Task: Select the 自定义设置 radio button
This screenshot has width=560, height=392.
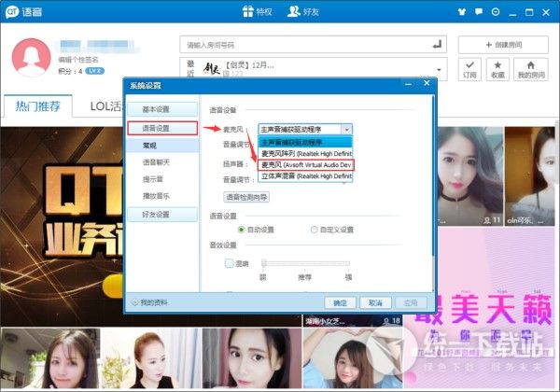Action: [x=314, y=229]
